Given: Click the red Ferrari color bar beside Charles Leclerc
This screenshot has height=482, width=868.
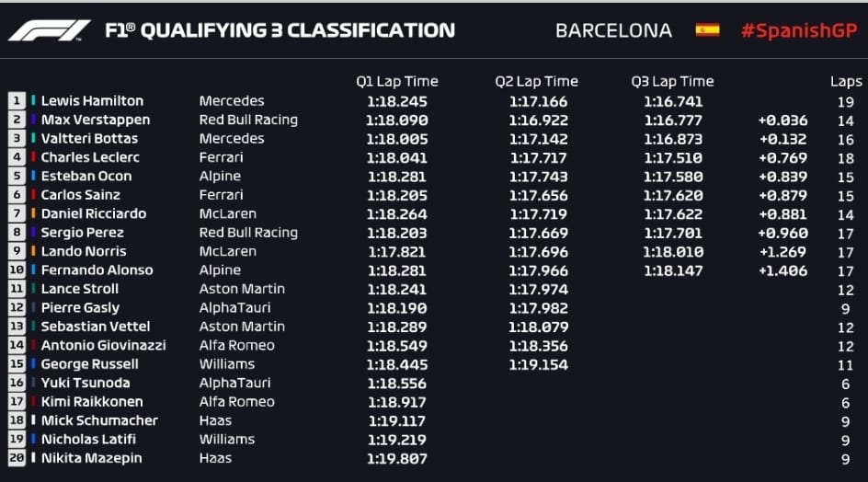Looking at the screenshot, I should click(x=33, y=156).
